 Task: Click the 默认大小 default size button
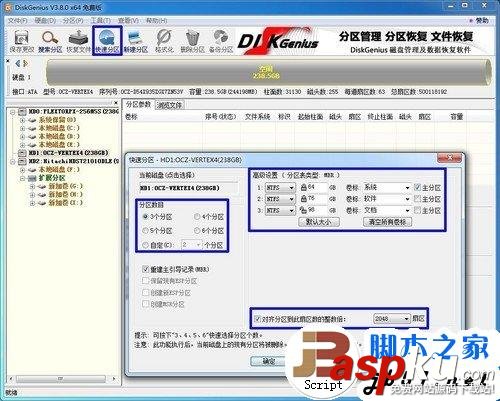tap(319, 222)
